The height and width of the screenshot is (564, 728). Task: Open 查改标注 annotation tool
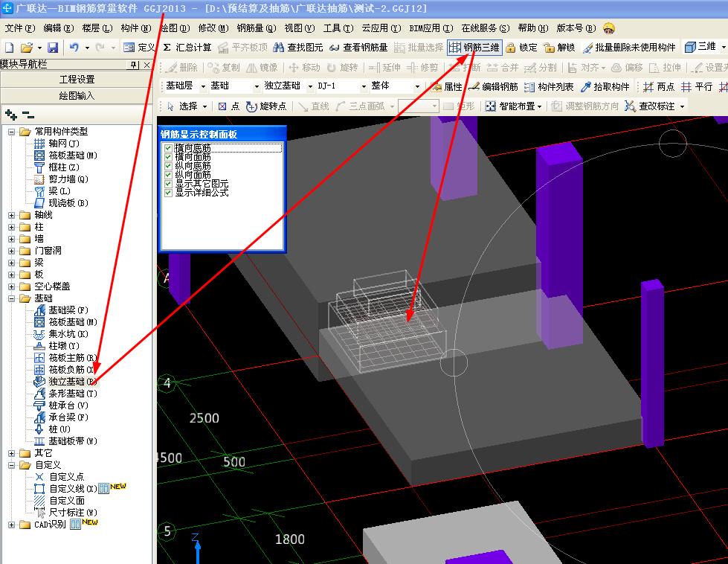650,106
